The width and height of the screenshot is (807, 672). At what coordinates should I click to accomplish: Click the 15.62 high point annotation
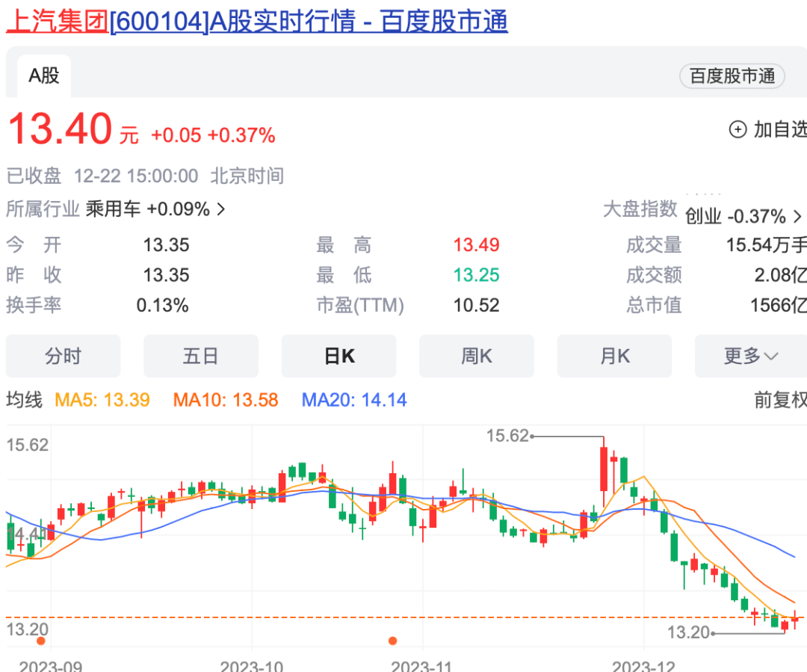(507, 436)
